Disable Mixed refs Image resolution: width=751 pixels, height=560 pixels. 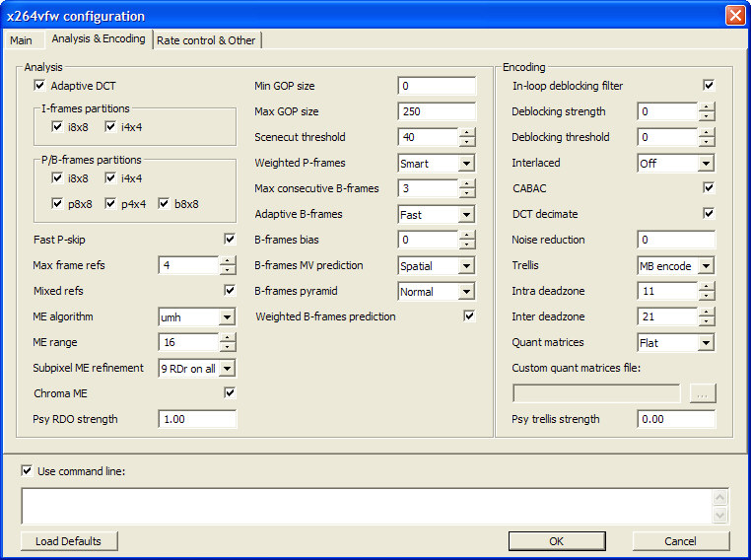click(230, 290)
